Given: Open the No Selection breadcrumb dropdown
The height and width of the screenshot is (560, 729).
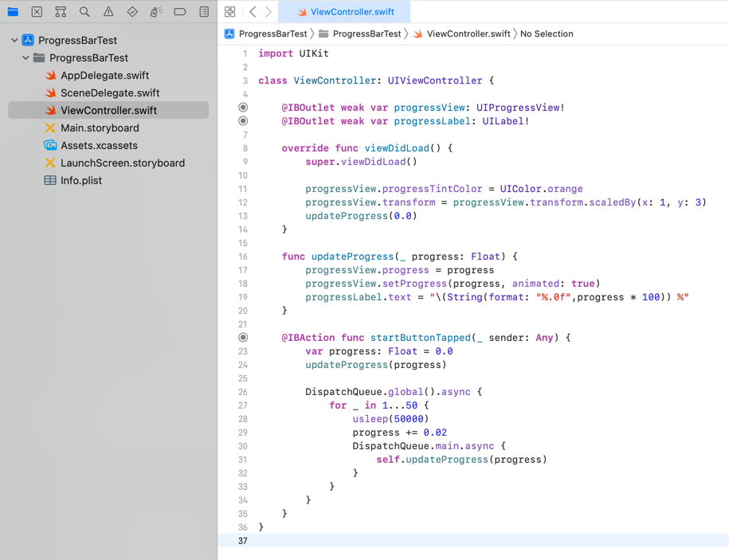Looking at the screenshot, I should [x=546, y=34].
